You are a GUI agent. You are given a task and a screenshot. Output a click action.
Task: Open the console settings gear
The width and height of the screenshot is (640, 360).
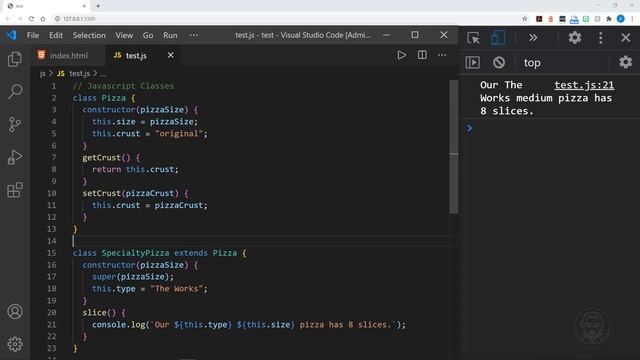[625, 62]
